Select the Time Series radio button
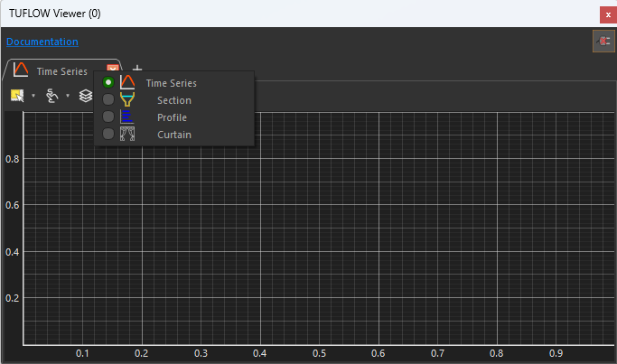Viewport: 617px width, 364px height. (x=108, y=83)
